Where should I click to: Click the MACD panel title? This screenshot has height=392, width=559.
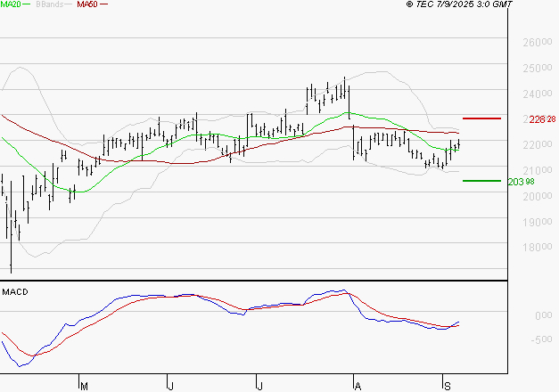coord(15,291)
